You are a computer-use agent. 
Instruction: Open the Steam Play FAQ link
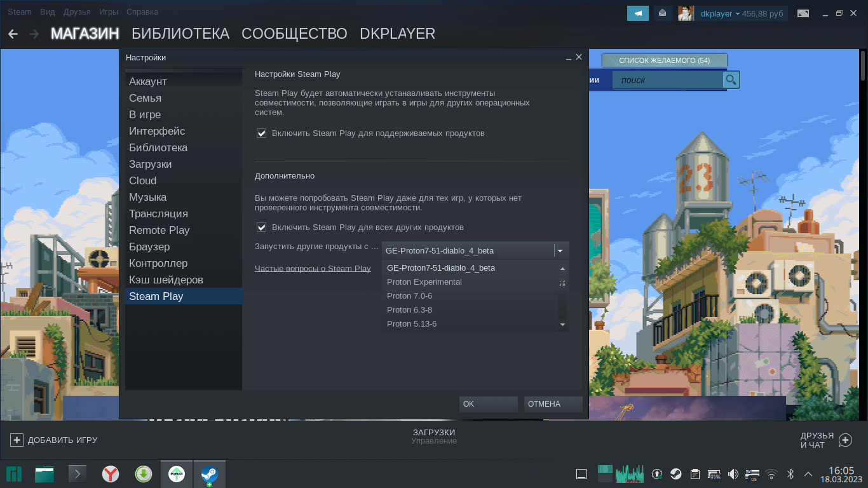(313, 269)
